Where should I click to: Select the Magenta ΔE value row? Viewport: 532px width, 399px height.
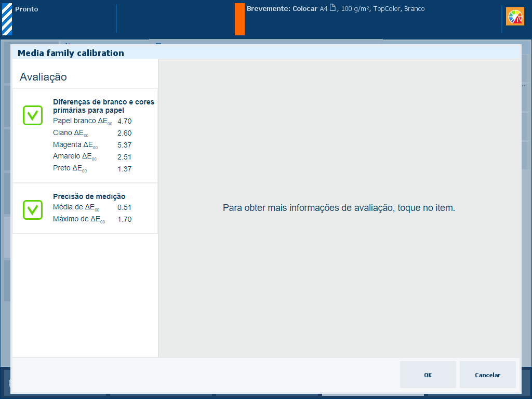(92, 145)
